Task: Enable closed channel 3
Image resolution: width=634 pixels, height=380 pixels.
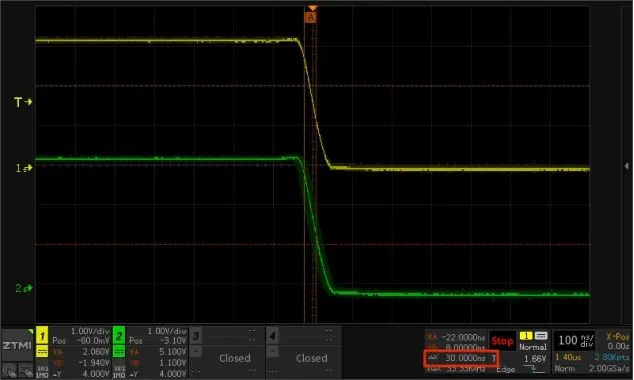Action: (x=196, y=336)
